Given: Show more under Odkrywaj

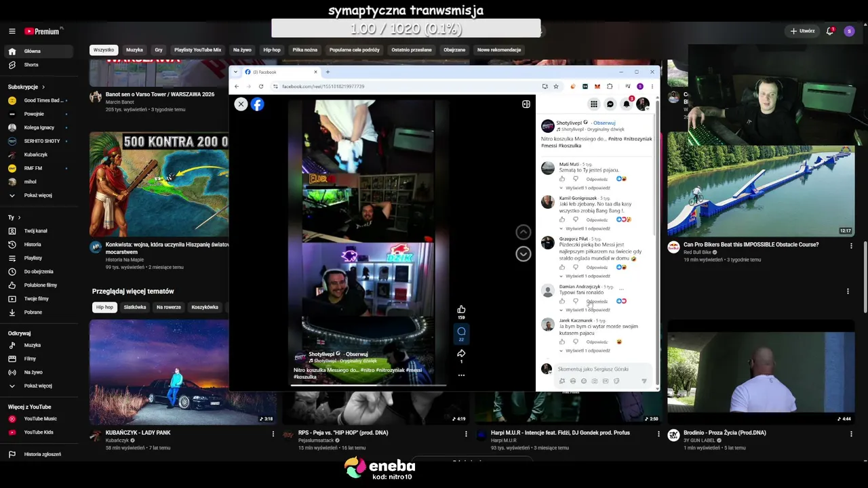Looking at the screenshot, I should coord(38,386).
